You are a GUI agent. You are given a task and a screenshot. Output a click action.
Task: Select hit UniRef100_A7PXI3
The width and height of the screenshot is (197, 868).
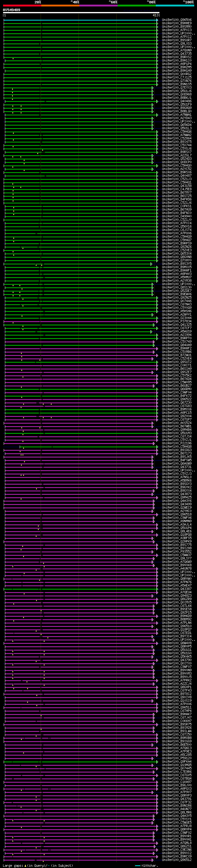tap(177, 30)
